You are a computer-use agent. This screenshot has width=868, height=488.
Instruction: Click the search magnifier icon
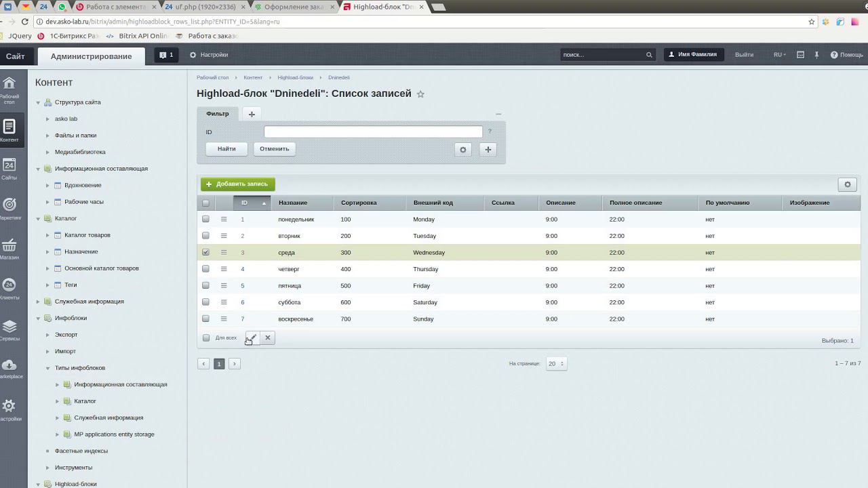coord(648,55)
